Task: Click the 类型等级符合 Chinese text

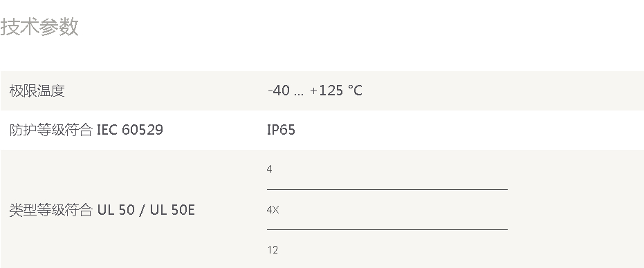Action: click(51, 210)
